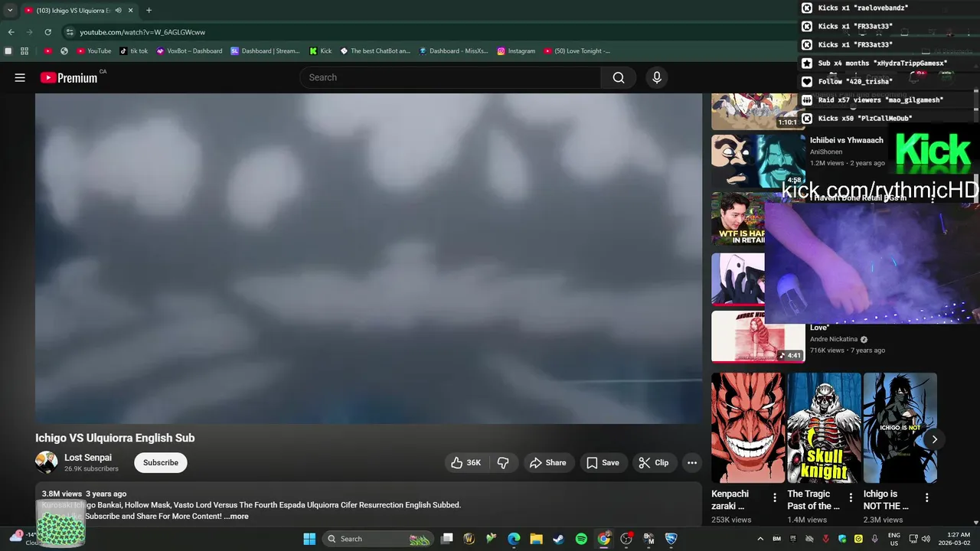Screen dimensions: 980x551
Task: Open Dashboard - MissXs bookmark
Action: point(454,51)
